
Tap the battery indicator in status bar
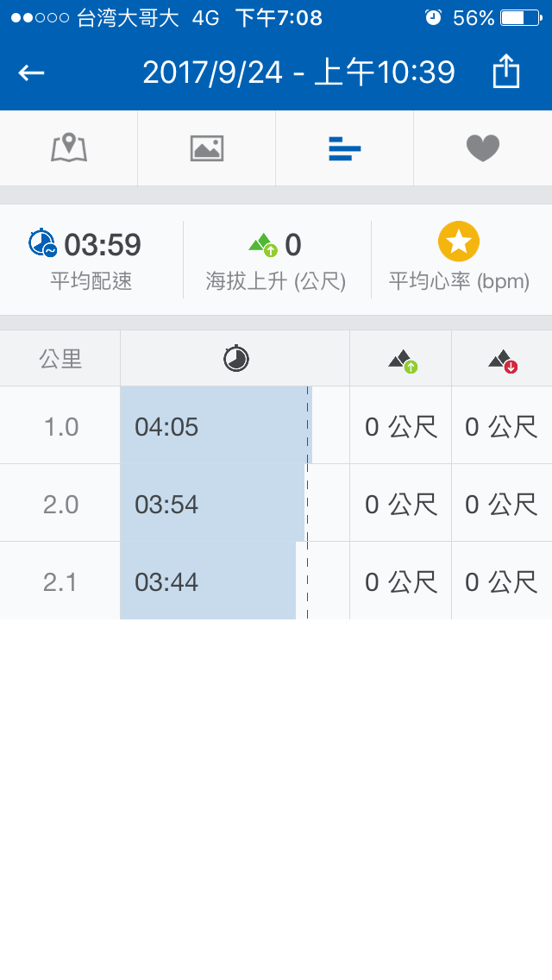[x=517, y=17]
